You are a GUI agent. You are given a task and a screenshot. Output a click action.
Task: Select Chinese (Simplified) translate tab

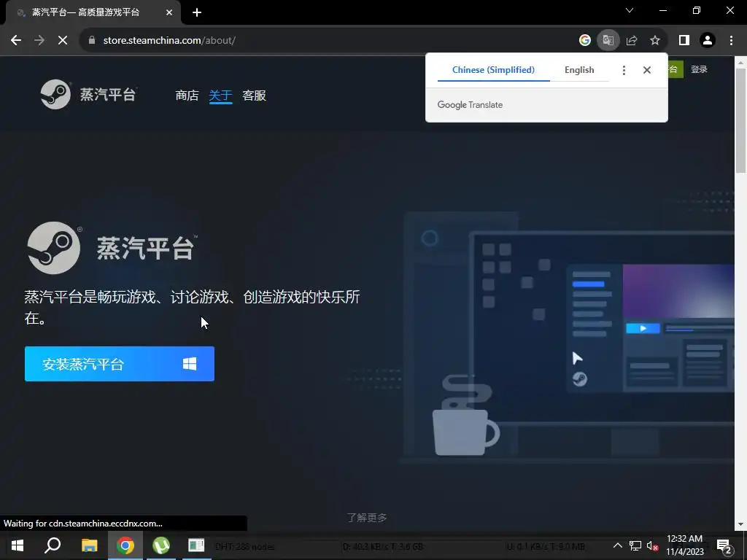point(494,70)
